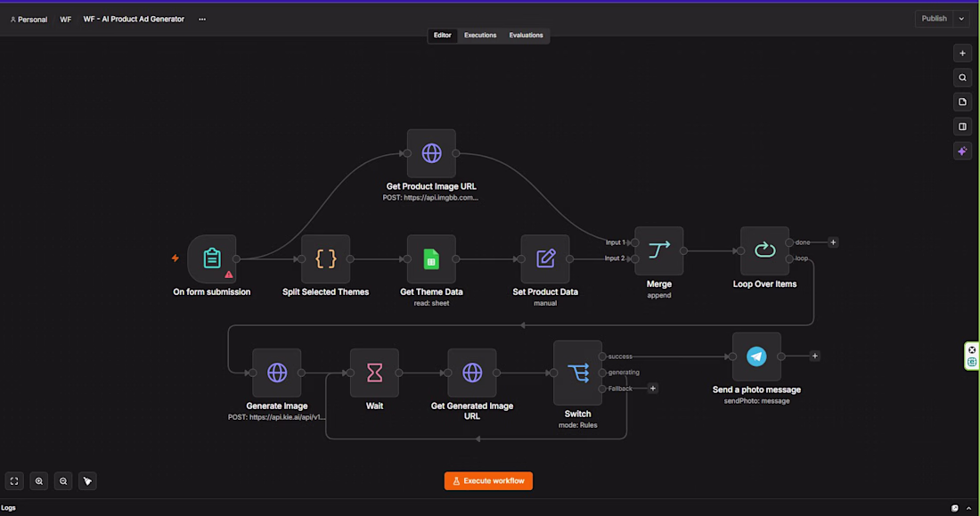Select the Generate Image HTTP node
This screenshot has width=980, height=516.
point(277,373)
